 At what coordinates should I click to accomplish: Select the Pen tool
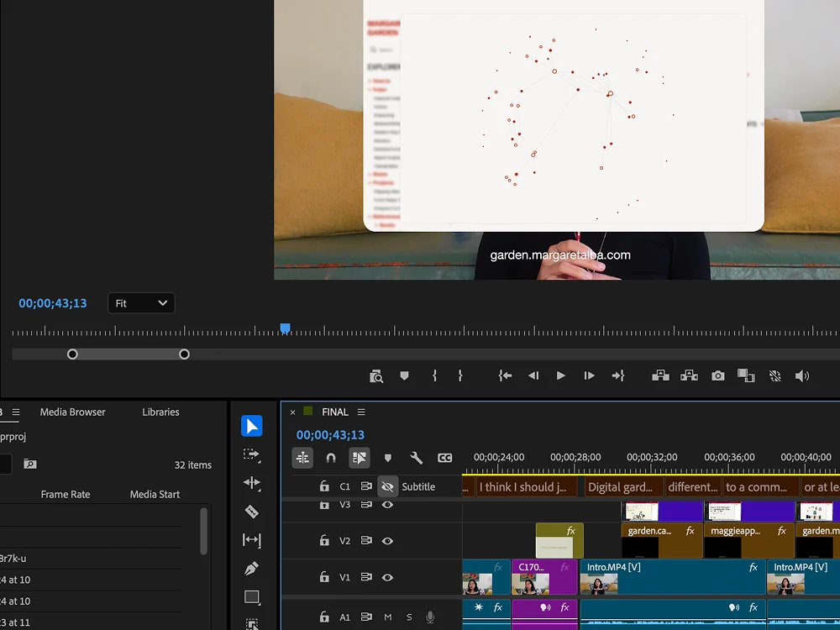click(252, 569)
